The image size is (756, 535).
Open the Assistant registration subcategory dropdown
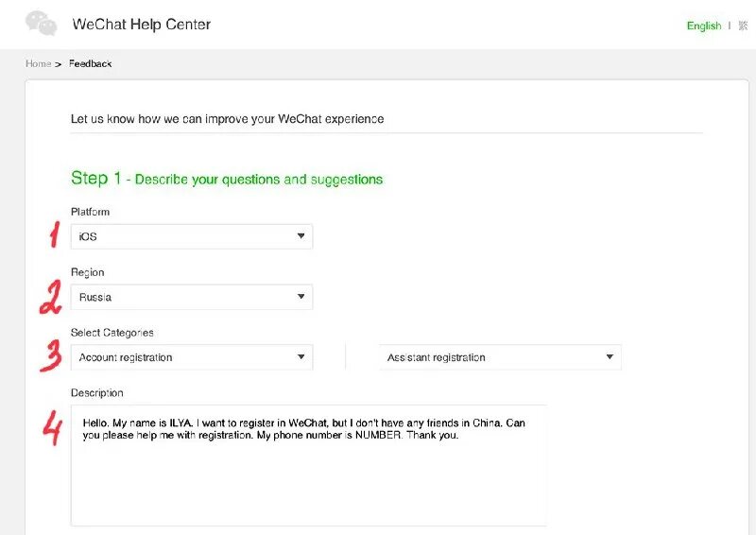pyautogui.click(x=500, y=357)
